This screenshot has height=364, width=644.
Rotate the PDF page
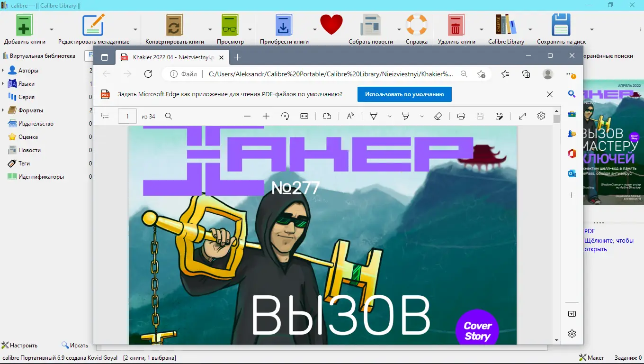(x=285, y=116)
